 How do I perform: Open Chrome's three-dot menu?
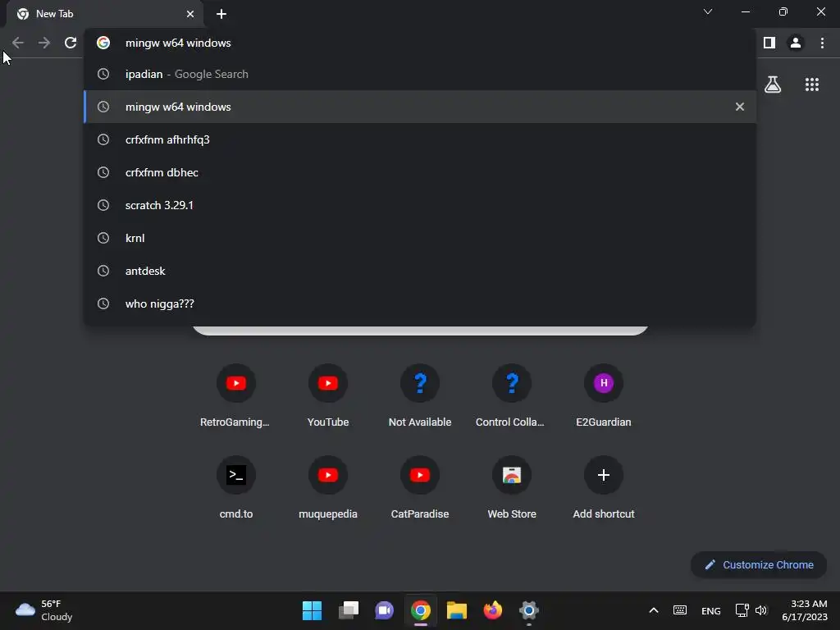(x=822, y=43)
